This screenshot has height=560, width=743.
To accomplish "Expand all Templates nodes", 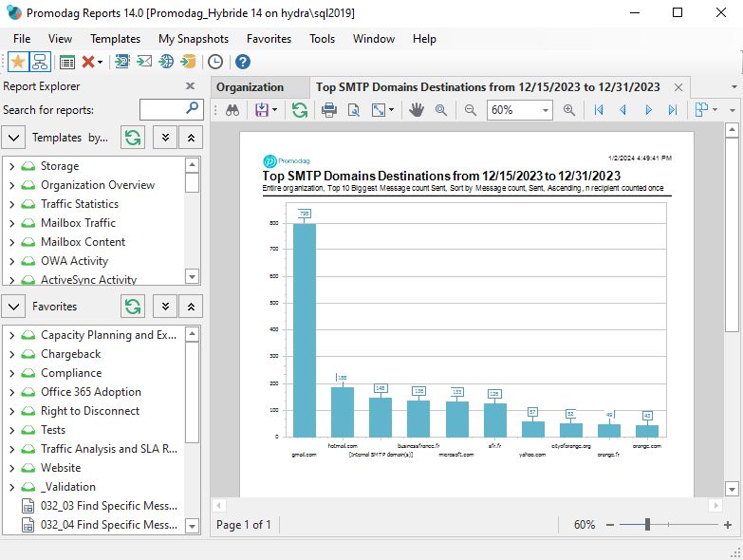I will pos(165,138).
